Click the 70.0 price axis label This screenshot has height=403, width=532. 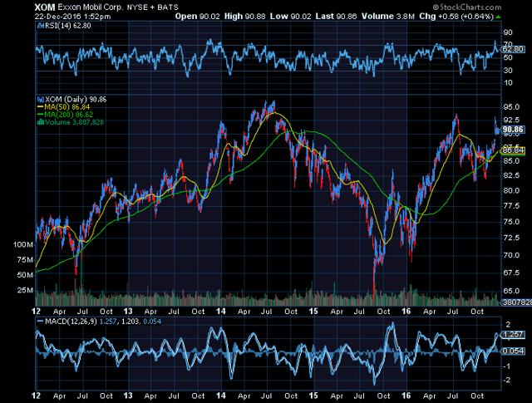pyautogui.click(x=511, y=255)
